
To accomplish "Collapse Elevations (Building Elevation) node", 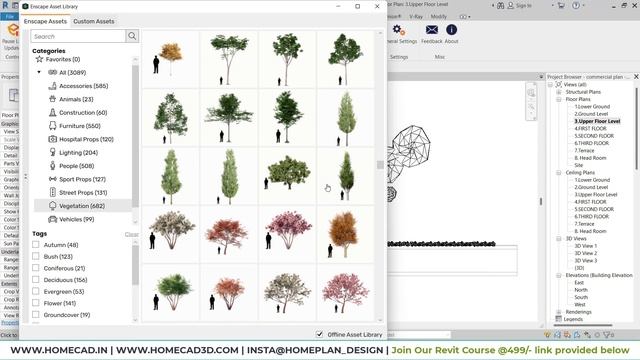I will 559,275.
